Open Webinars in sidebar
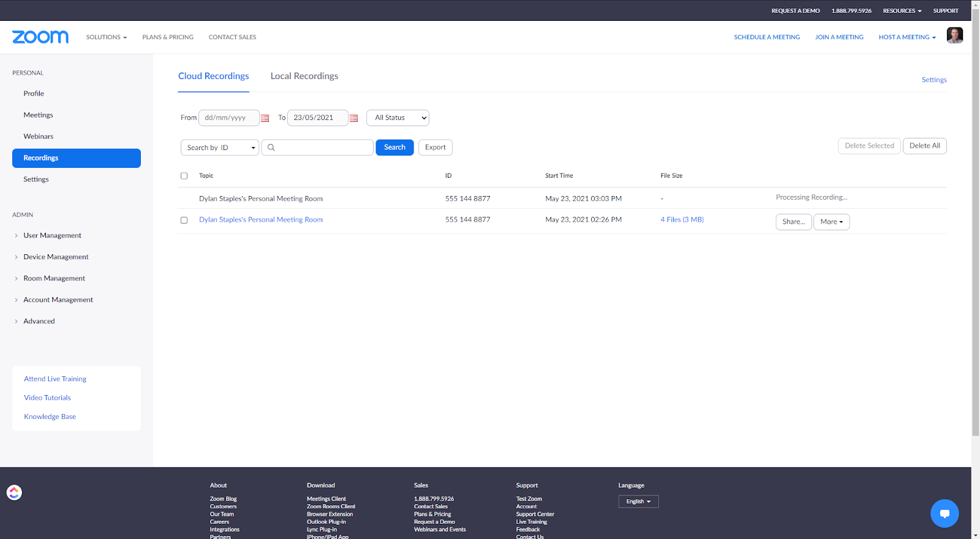 click(x=38, y=137)
